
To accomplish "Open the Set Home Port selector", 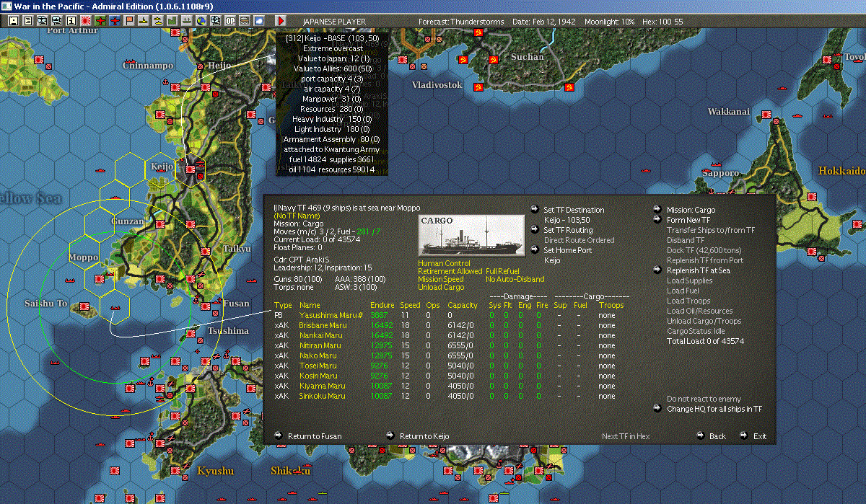I will [x=567, y=250].
